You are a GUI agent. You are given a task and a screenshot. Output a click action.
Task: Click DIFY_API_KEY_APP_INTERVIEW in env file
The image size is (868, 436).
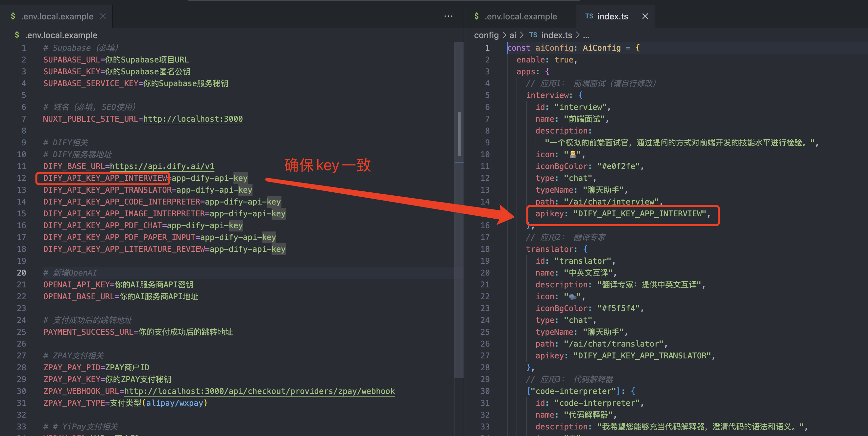[105, 178]
